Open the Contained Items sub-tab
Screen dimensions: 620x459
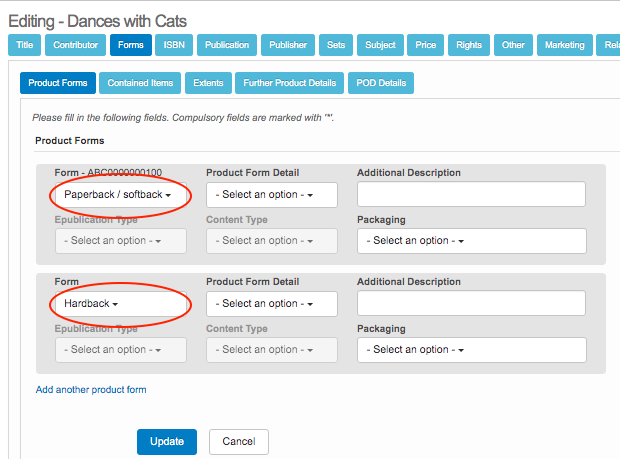click(x=140, y=84)
